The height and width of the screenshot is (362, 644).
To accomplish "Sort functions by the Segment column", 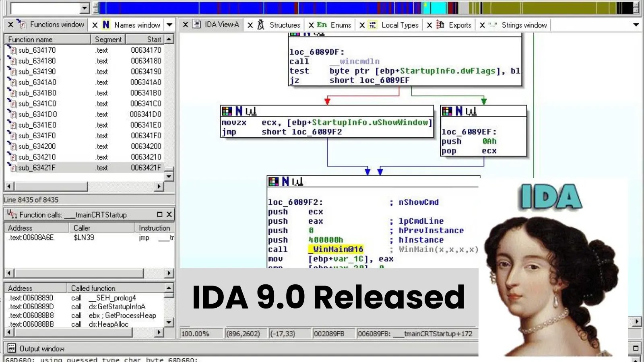I will pos(108,39).
